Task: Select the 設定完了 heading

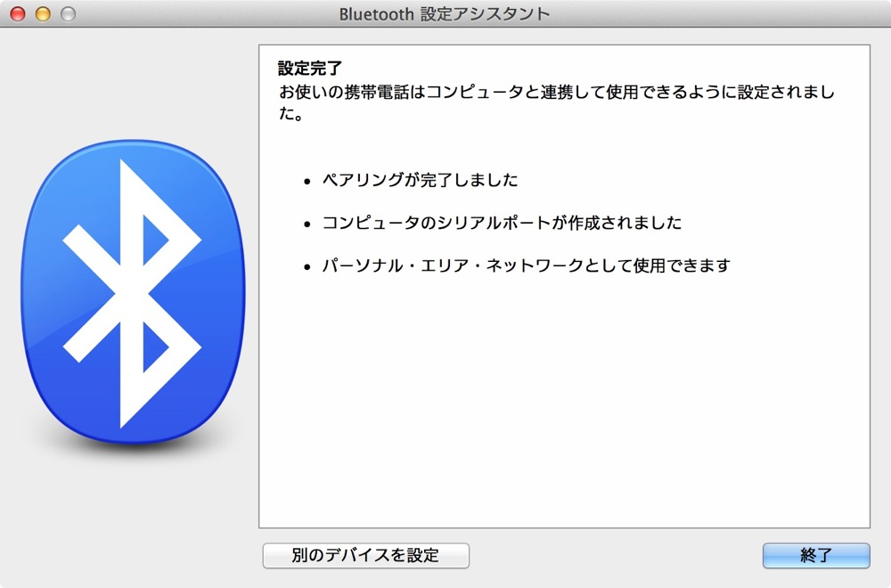Action: (310, 69)
